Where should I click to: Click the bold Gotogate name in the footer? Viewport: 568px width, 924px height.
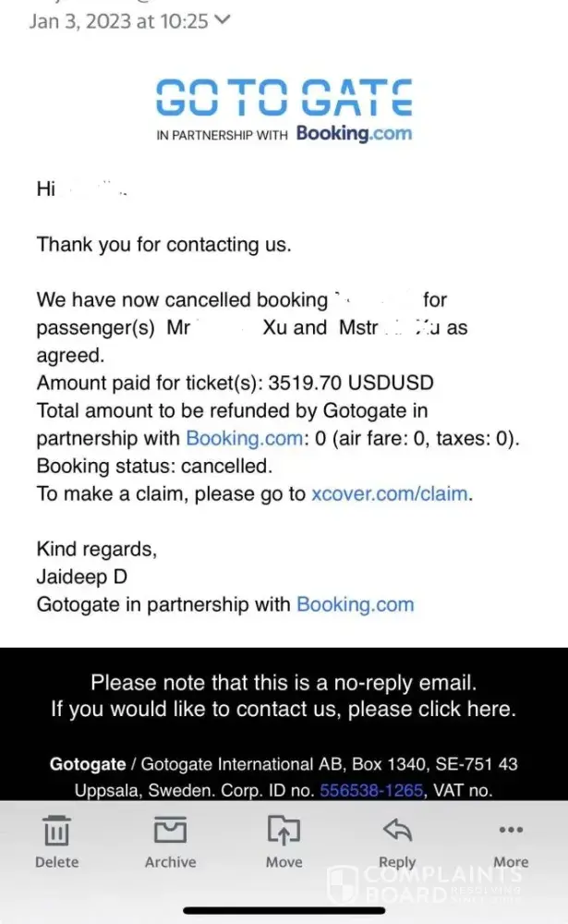pos(87,764)
